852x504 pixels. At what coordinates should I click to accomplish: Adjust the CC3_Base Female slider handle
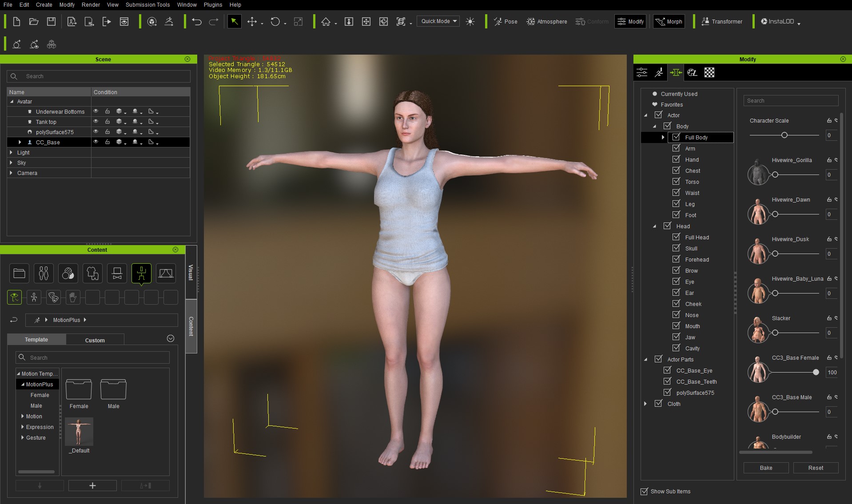[x=816, y=373]
